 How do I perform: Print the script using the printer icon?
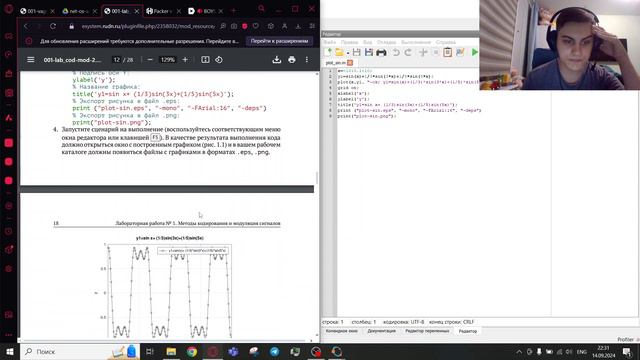tap(381, 52)
